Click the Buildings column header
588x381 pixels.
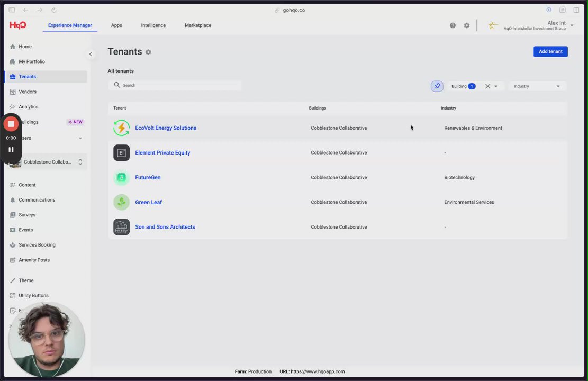pos(317,108)
